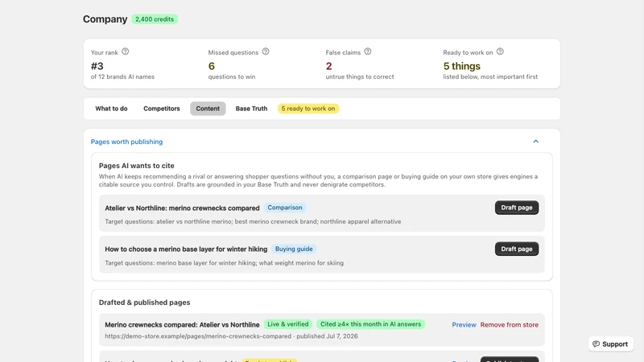Viewport: 644px width, 362px height.
Task: Open the What to do tab
Action: pos(111,109)
